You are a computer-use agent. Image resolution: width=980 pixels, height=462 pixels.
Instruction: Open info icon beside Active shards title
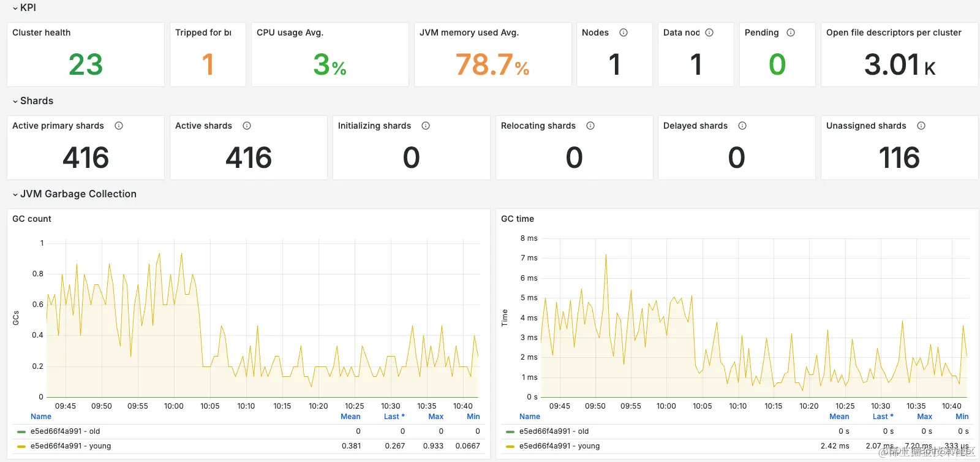point(247,126)
